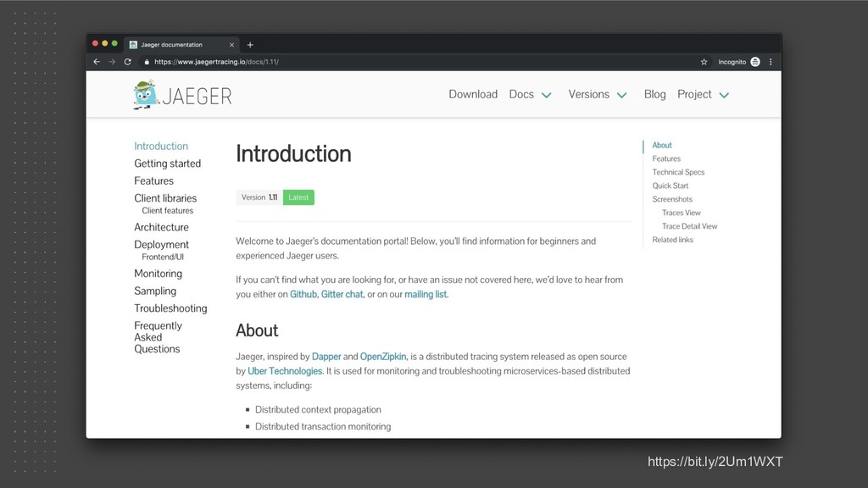Viewport: 868px width, 488px height.
Task: Jump to About in the page contents
Action: coord(661,145)
